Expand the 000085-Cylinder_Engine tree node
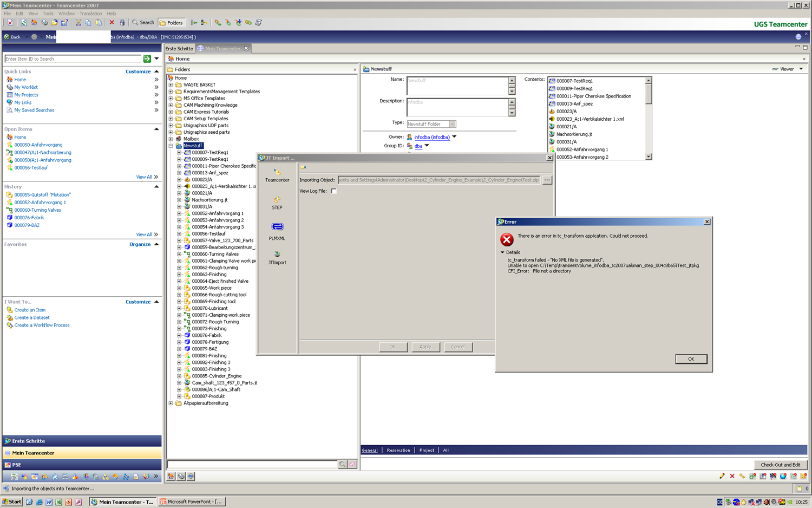The image size is (812, 508). coord(179,376)
